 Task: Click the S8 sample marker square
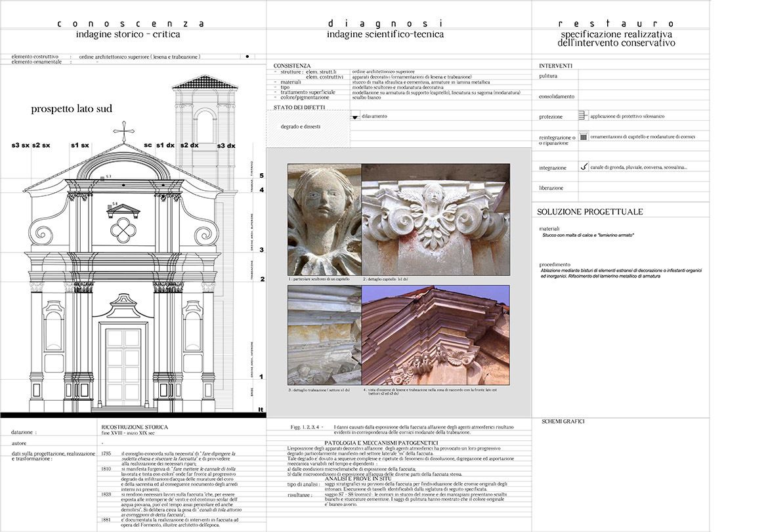point(110,205)
